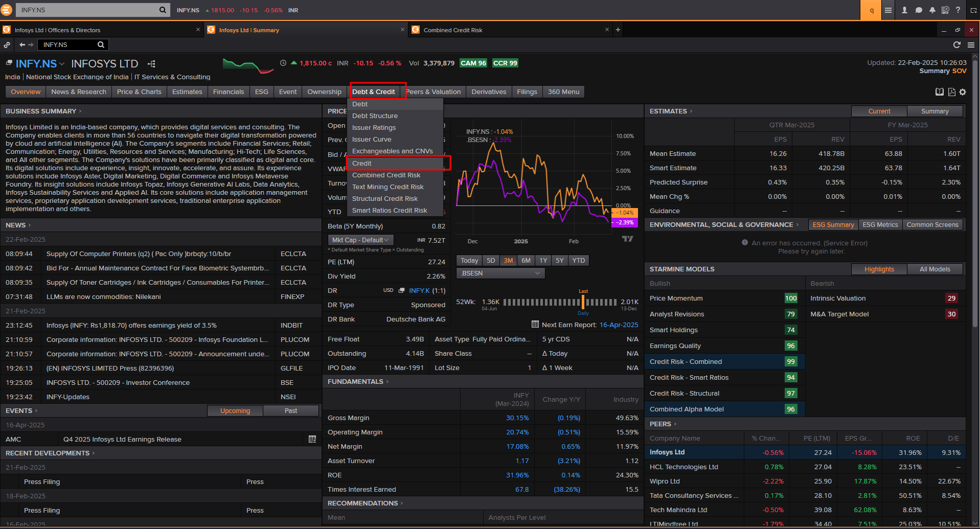Click the refresh icon in the app toolbar
Viewport: 980px width, 529px height.
click(957, 45)
